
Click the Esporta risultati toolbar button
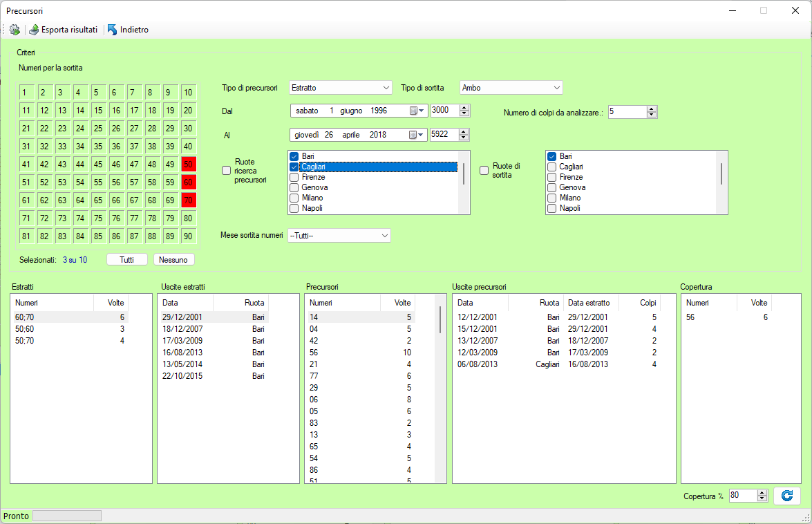pyautogui.click(x=63, y=30)
